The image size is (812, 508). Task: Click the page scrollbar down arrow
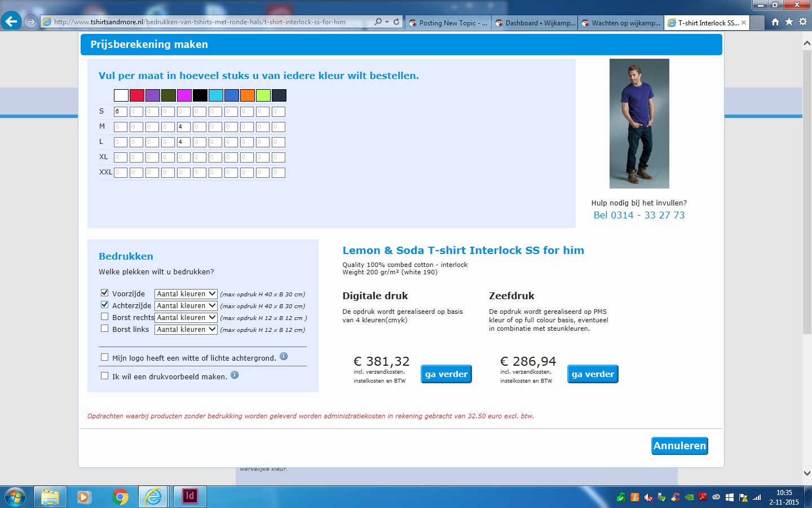coord(807,473)
